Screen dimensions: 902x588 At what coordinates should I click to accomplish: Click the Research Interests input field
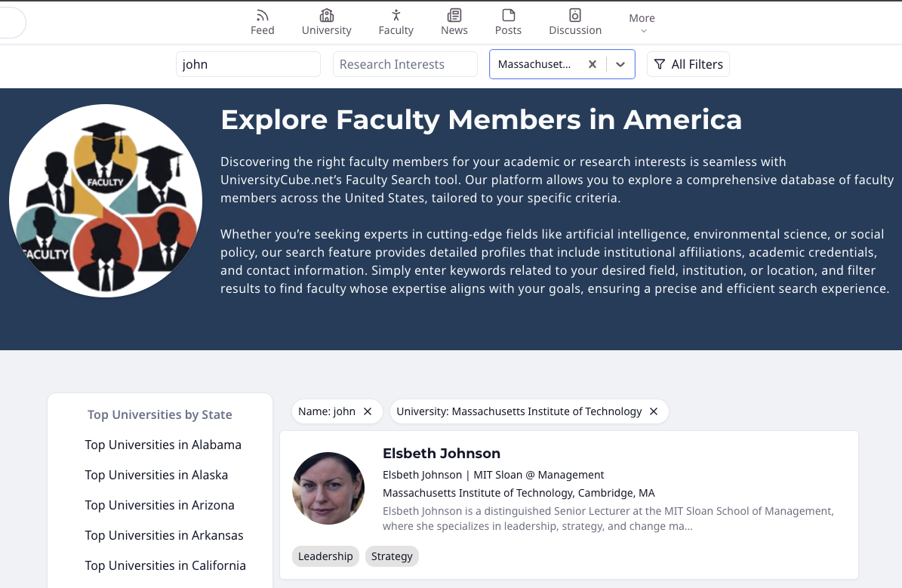(x=405, y=64)
